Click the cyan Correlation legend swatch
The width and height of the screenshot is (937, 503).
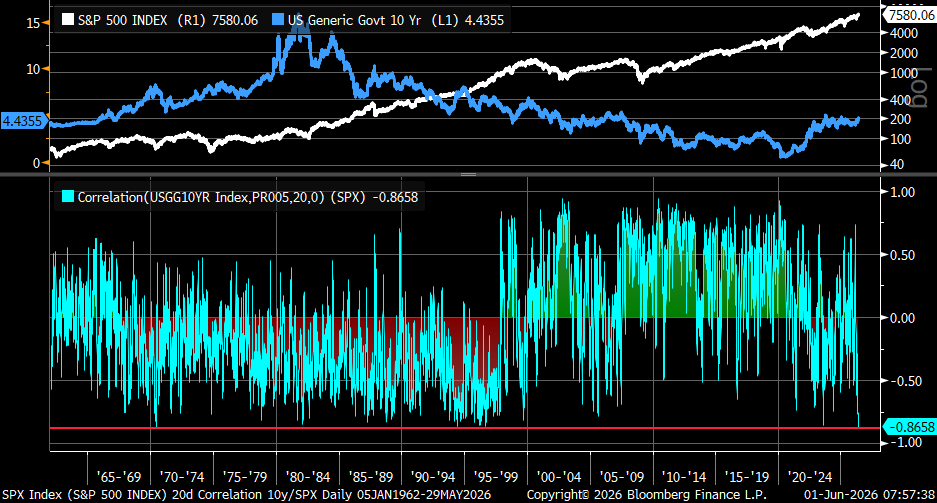(68, 197)
